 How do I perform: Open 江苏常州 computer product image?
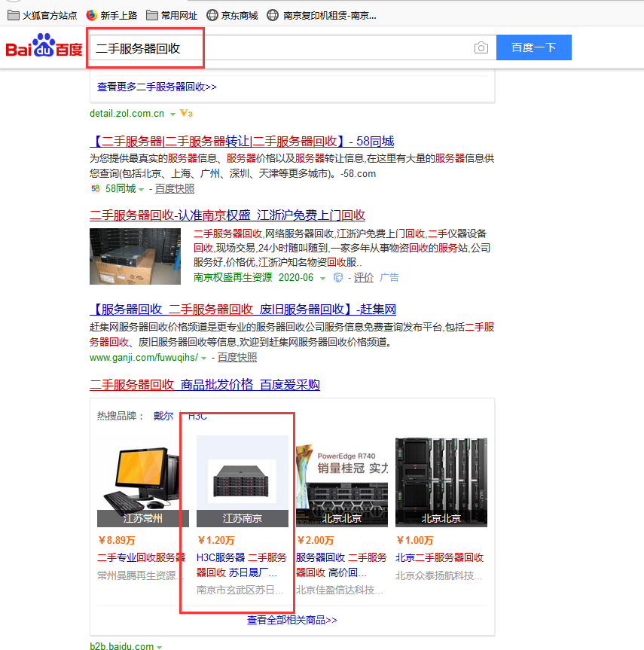[x=143, y=481]
